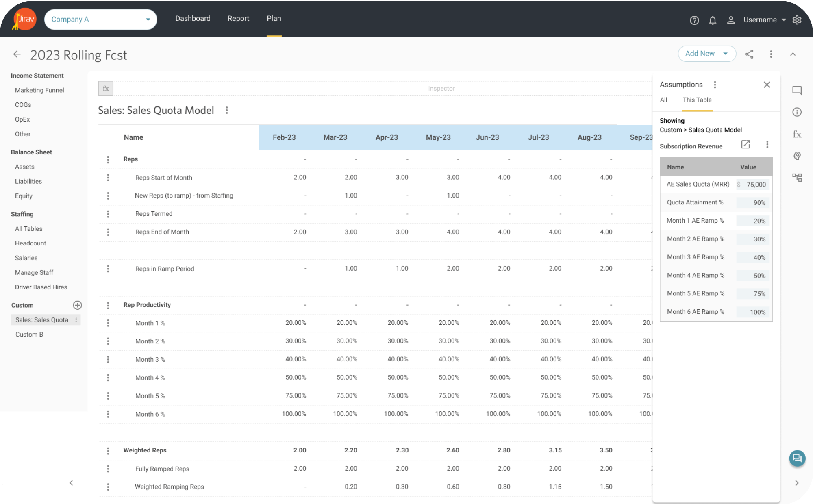Open Subscription Revenue in external link icon
This screenshot has width=813, height=504.
click(746, 145)
